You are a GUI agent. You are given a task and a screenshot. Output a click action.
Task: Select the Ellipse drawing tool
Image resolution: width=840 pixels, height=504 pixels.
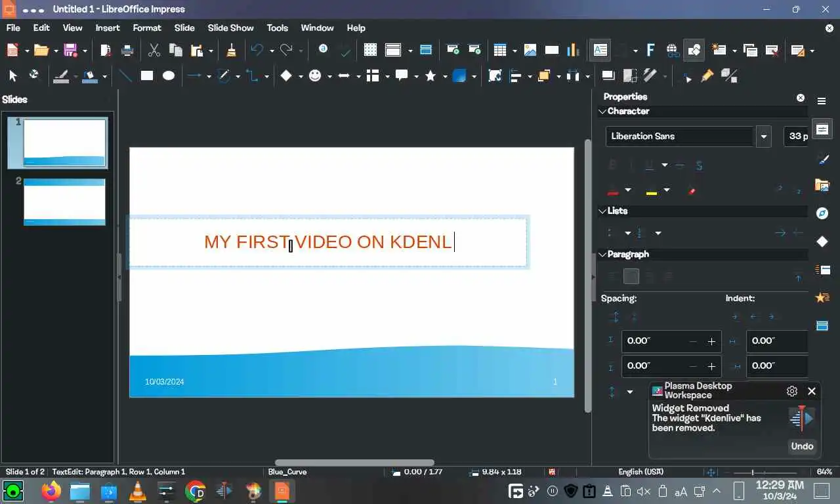[x=169, y=76]
